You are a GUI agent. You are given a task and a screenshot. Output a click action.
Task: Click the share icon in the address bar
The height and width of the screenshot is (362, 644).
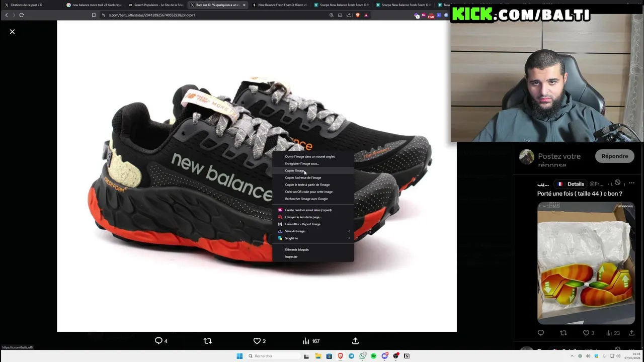pos(349,15)
